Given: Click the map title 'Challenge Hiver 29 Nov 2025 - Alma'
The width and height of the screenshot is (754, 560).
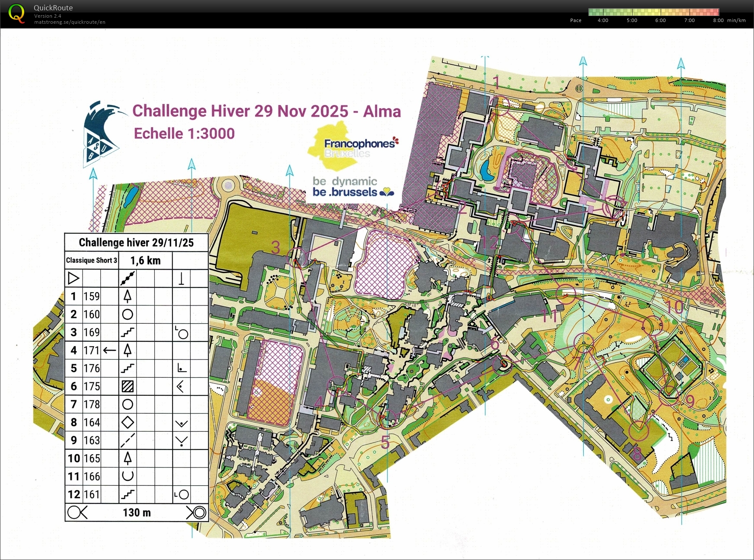Looking at the screenshot, I should click(266, 111).
